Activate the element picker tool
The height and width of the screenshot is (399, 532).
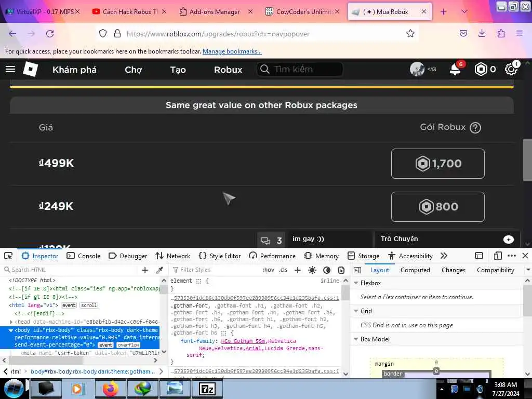pyautogui.click(x=8, y=256)
